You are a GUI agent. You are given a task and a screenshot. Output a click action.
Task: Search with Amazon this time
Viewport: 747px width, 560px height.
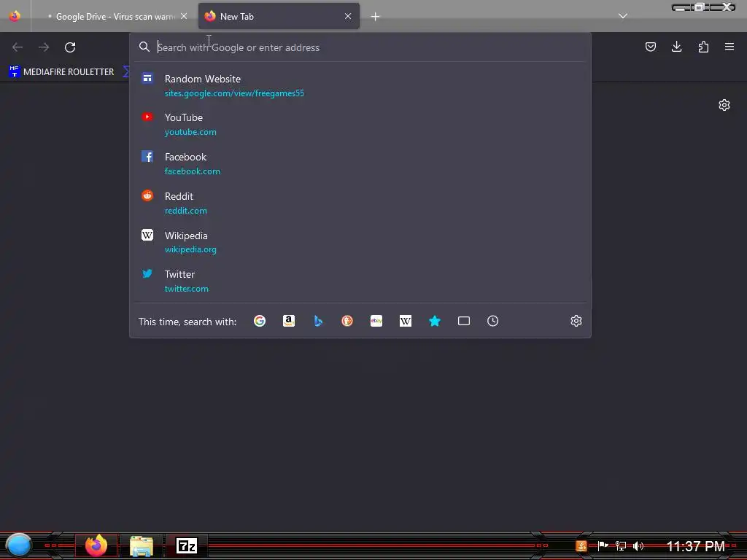coord(289,321)
